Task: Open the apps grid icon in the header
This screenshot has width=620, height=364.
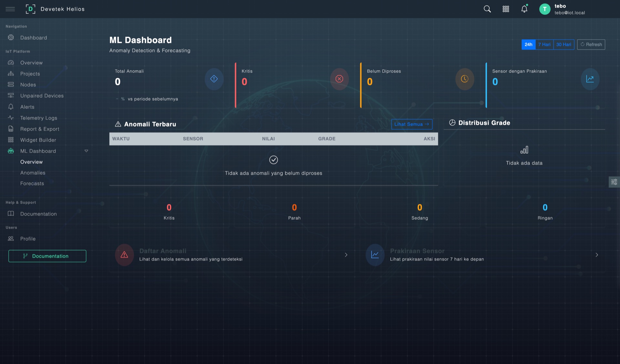Action: (506, 9)
